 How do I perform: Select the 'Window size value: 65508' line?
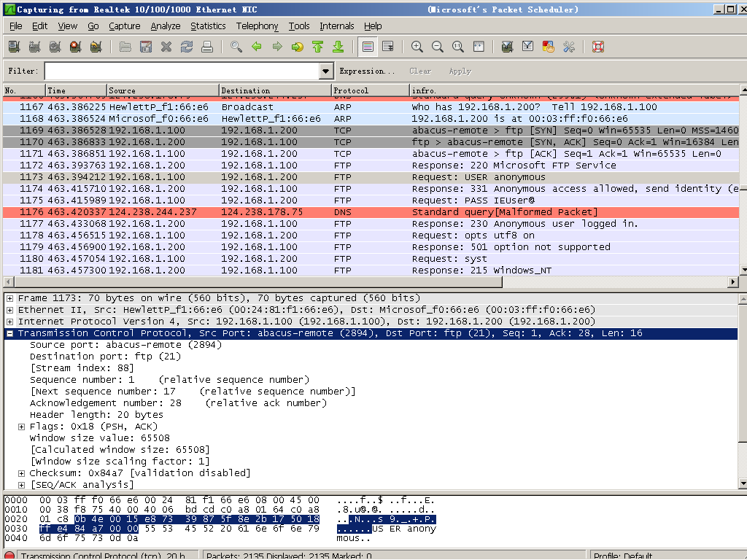[99, 438]
